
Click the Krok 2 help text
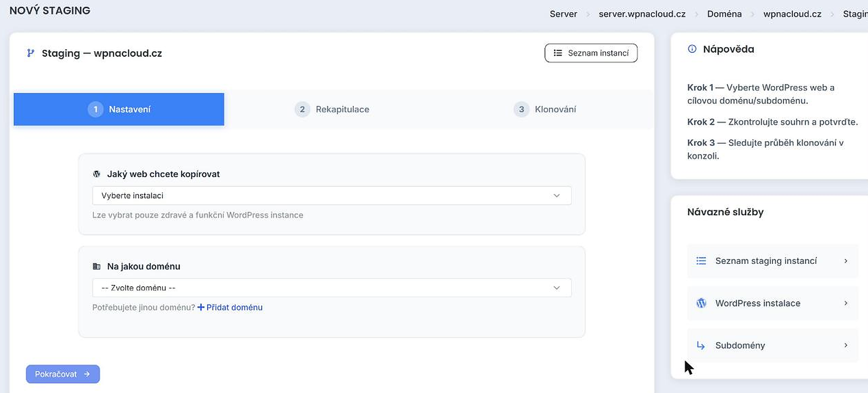[x=772, y=122]
